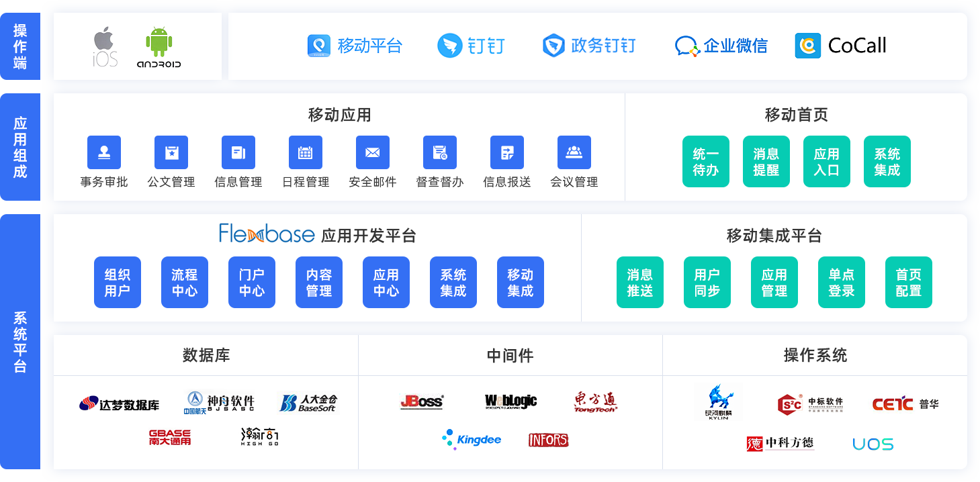
Task: Click the Android robot icon
Action: pyautogui.click(x=159, y=42)
